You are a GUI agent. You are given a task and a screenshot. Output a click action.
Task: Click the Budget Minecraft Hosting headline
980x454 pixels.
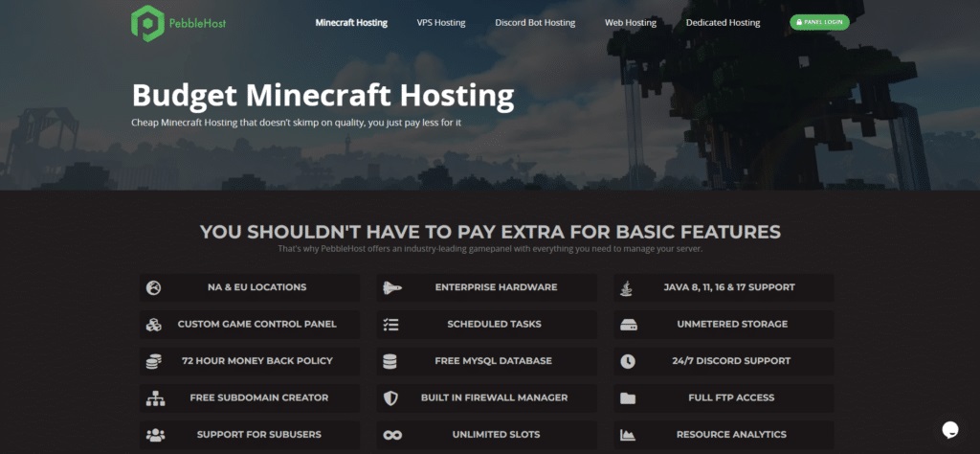tap(323, 96)
